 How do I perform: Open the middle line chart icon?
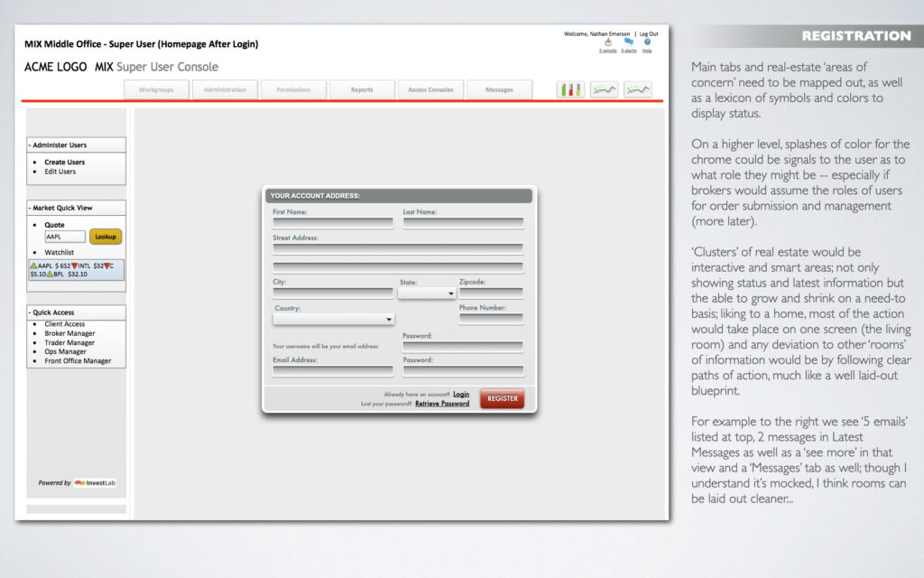click(x=604, y=89)
